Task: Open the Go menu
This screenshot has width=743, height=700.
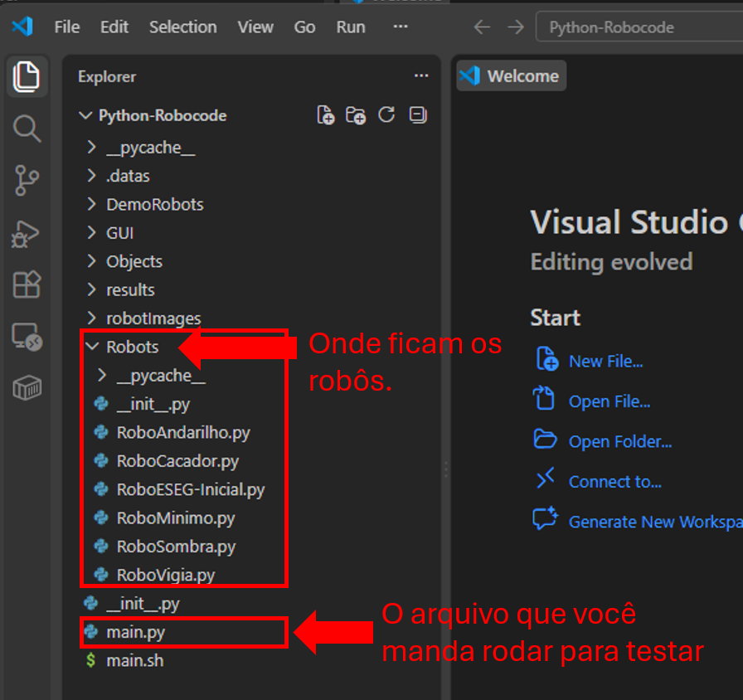Action: (304, 27)
